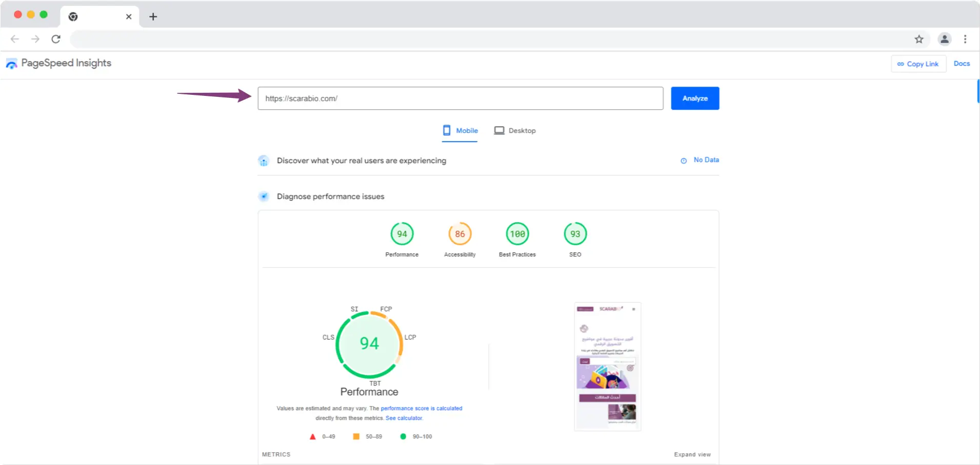Open the Chrome three-dot menu
The height and width of the screenshot is (465, 980).
965,39
